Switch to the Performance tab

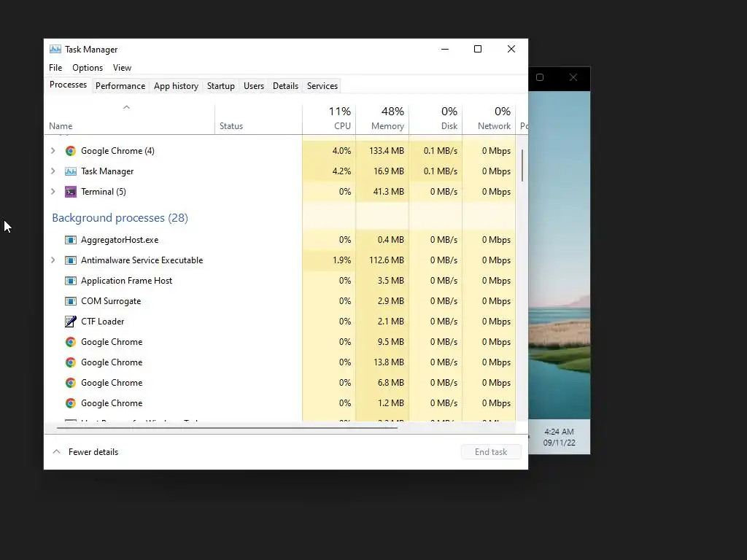coord(120,86)
